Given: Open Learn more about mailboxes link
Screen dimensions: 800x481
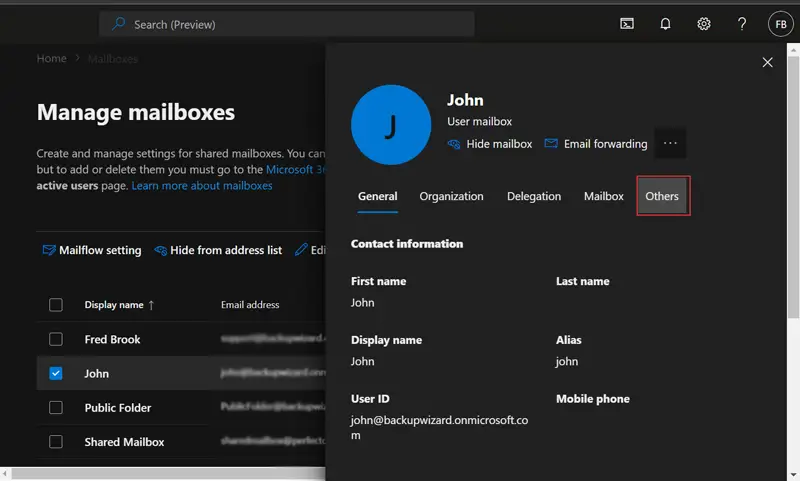Looking at the screenshot, I should tap(202, 186).
